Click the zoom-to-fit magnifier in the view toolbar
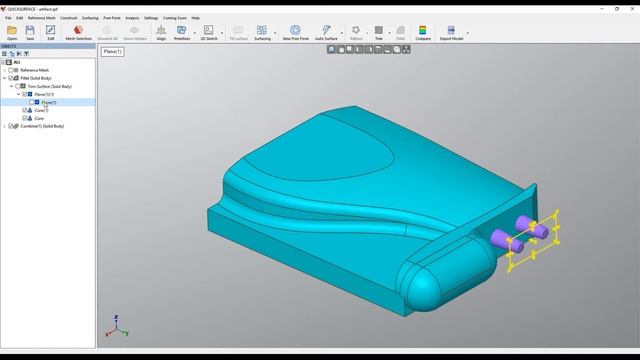640x360 pixels. tap(331, 49)
